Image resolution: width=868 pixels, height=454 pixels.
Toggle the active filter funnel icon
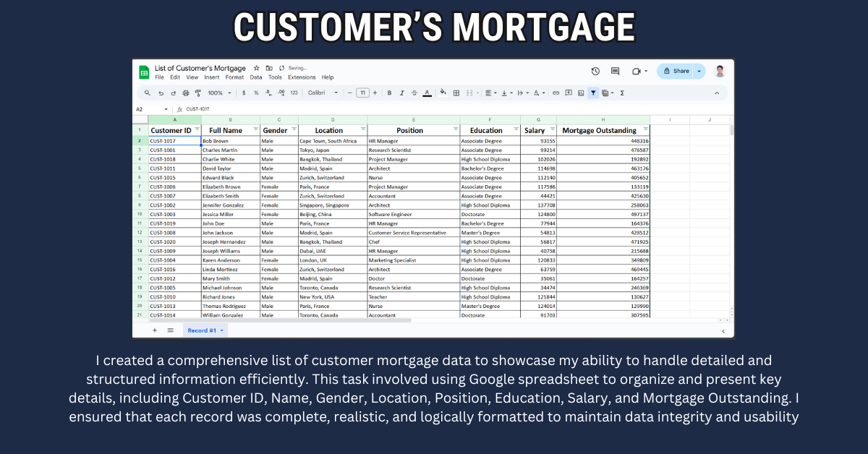[x=593, y=93]
